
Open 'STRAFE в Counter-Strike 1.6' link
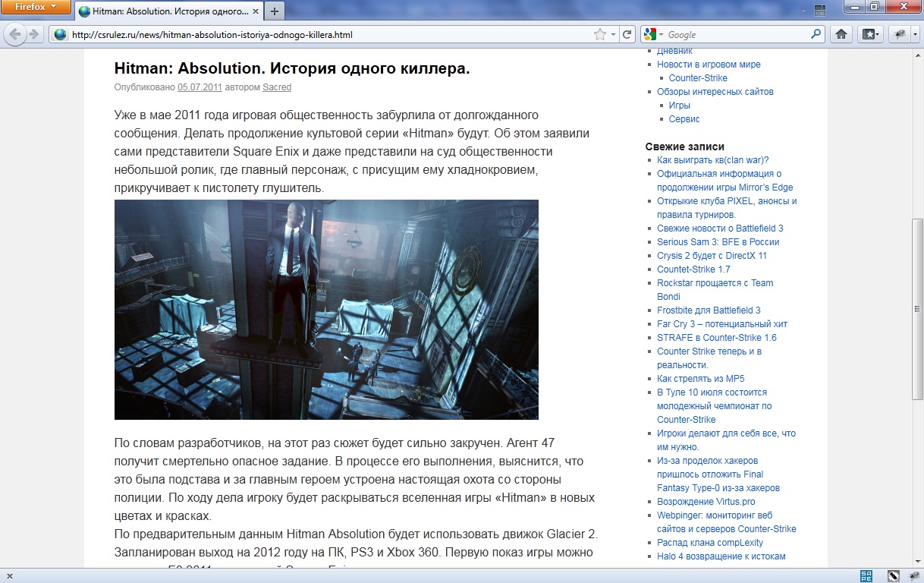tap(717, 338)
